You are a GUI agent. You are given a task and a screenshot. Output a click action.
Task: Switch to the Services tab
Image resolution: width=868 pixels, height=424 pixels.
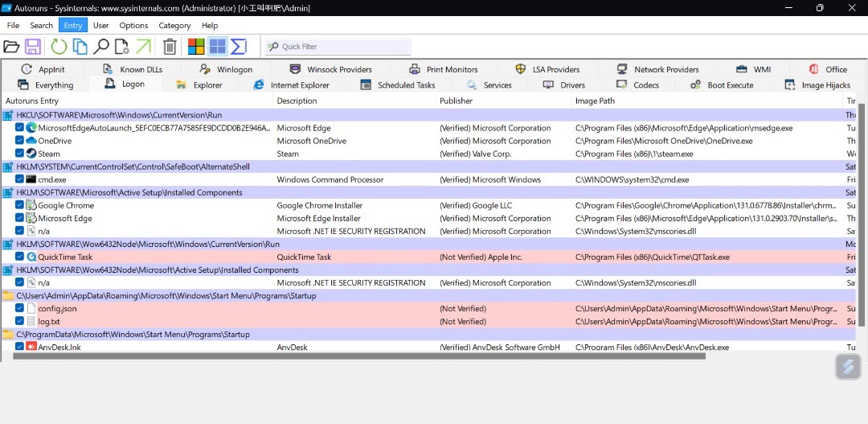click(x=489, y=84)
